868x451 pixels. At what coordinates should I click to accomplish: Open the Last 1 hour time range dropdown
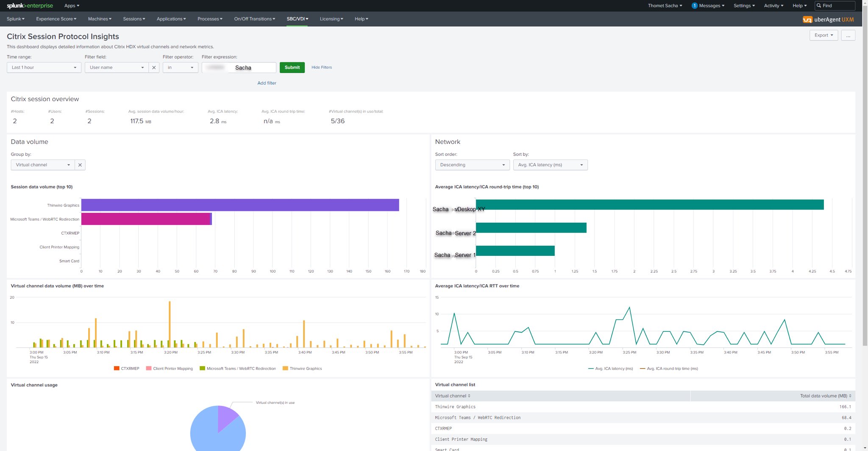[x=44, y=67]
